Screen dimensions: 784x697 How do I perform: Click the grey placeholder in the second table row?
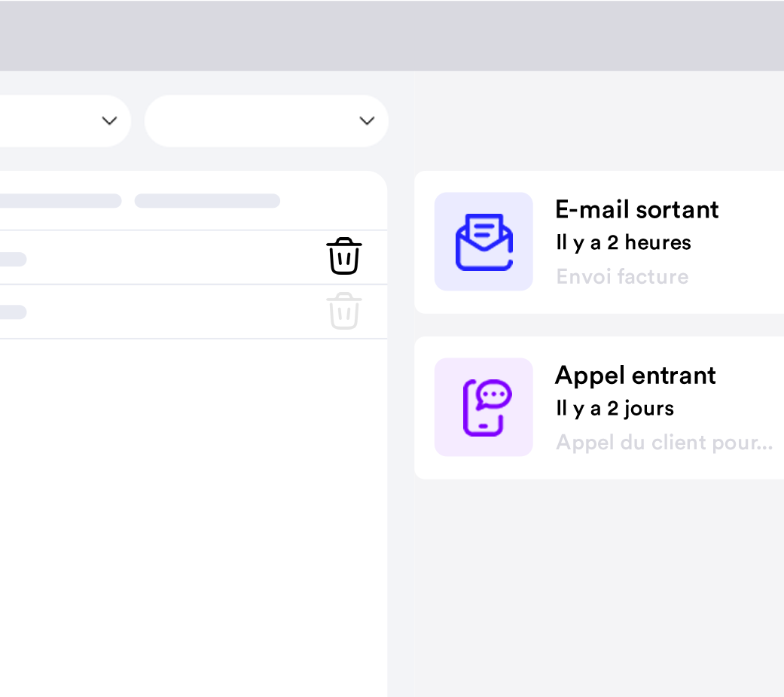point(13,312)
